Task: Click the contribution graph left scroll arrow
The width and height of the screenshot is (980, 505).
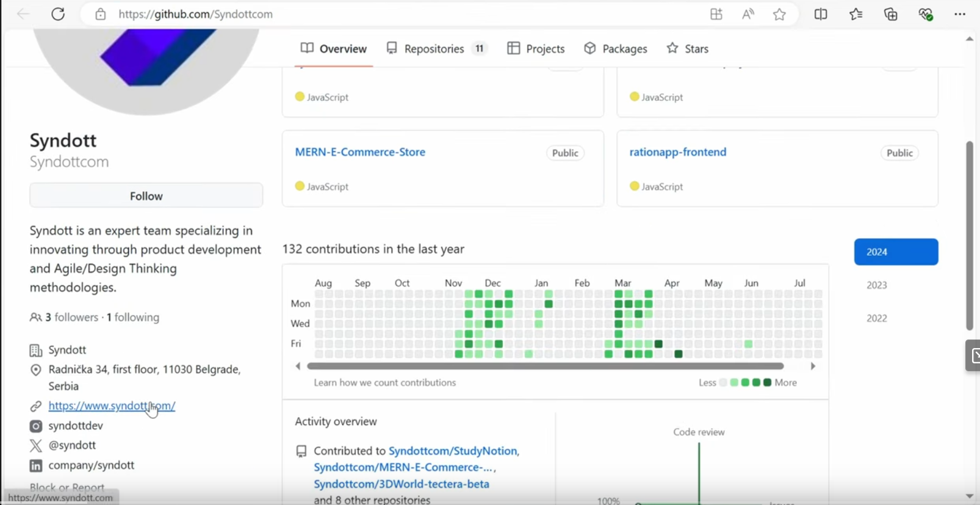Action: point(298,366)
